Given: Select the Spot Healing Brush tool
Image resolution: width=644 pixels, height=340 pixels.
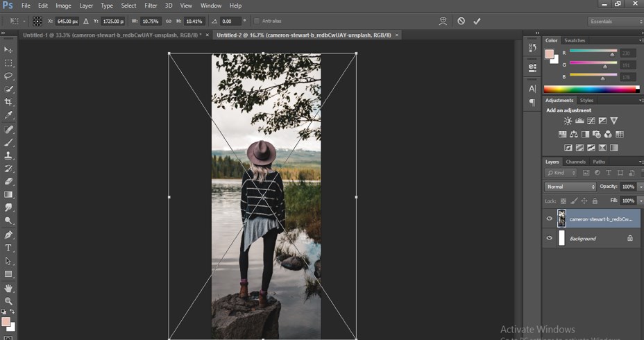Looking at the screenshot, I should click(8, 129).
